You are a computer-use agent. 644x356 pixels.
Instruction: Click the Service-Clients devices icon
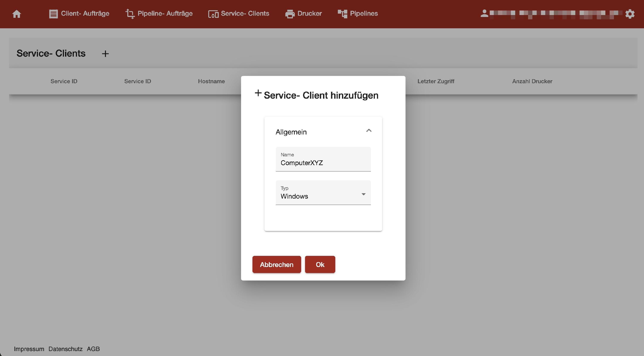(213, 14)
